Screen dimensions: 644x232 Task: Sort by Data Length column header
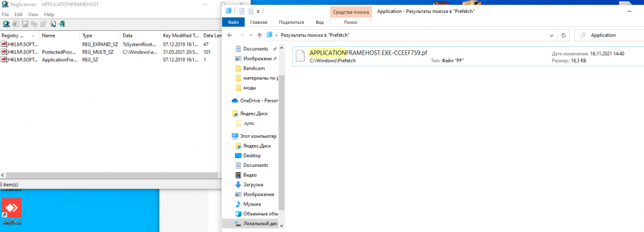pos(212,36)
